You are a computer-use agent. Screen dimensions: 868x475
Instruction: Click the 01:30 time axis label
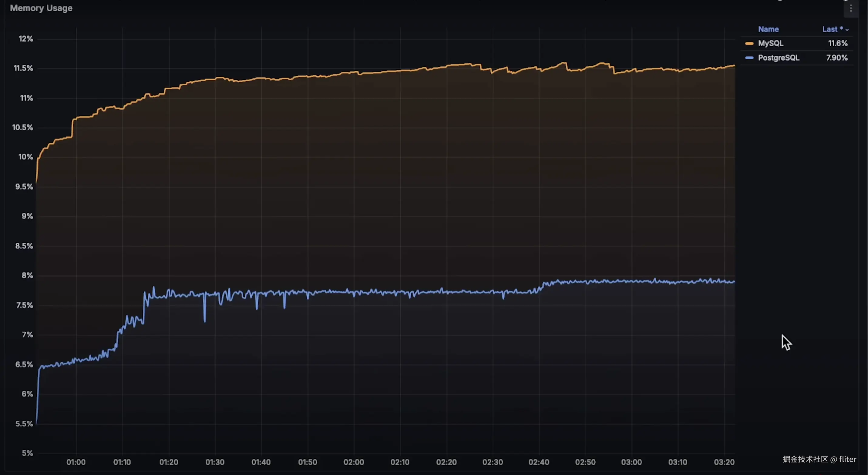[215, 462]
